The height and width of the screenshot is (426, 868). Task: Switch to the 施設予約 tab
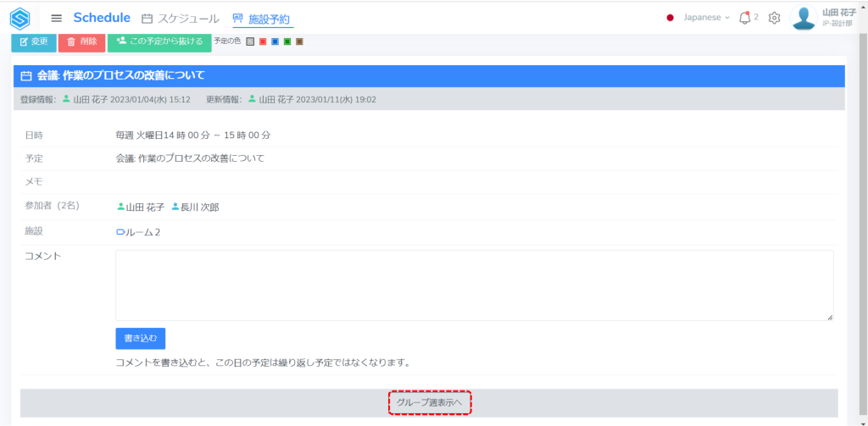[x=263, y=19]
